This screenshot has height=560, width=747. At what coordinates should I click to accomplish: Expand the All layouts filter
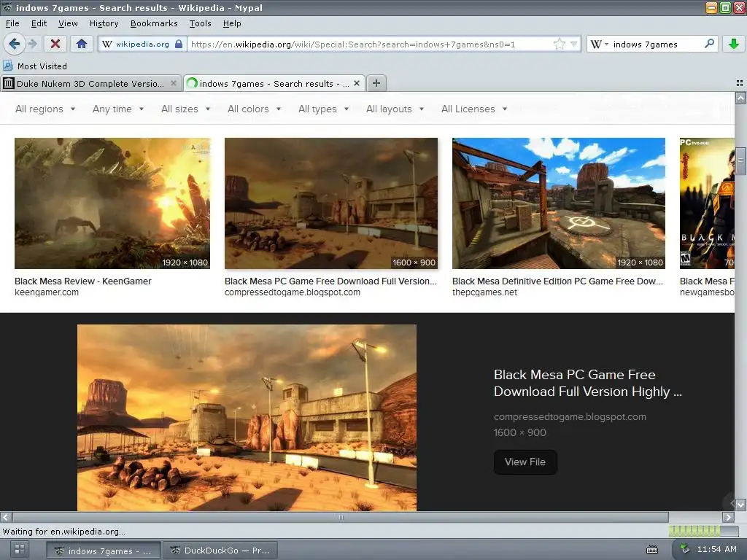[395, 109]
